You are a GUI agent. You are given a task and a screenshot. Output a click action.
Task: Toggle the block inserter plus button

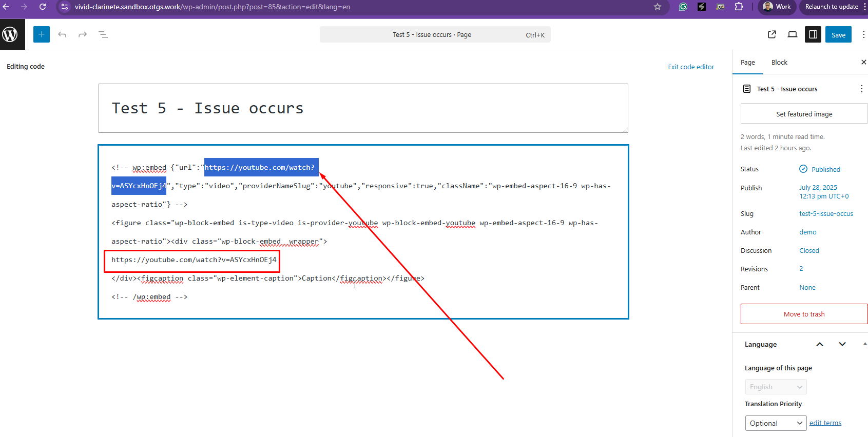coord(42,34)
